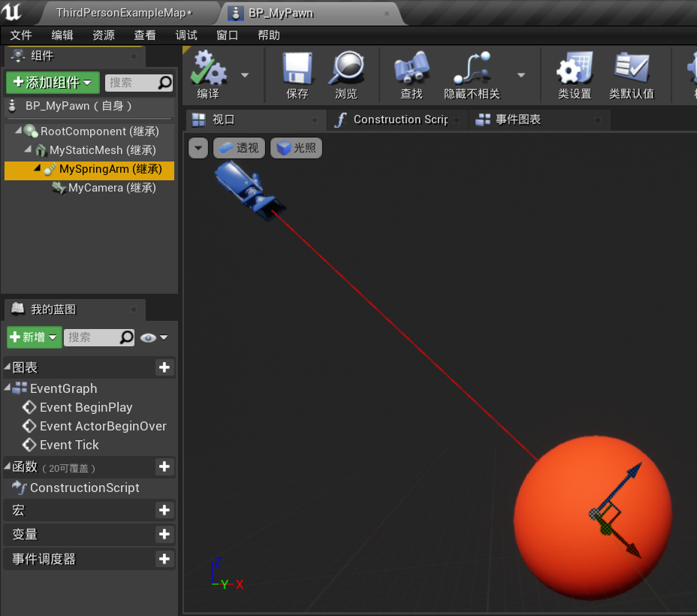Screen dimensions: 697x616
Task: Open the Compile options dropdown arrow
Action: (x=245, y=75)
